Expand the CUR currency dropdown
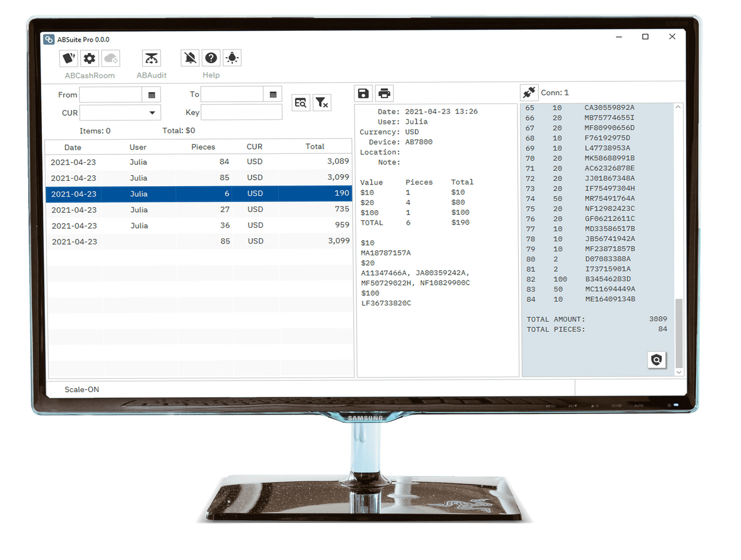Image resolution: width=741 pixels, height=560 pixels. 152,113
